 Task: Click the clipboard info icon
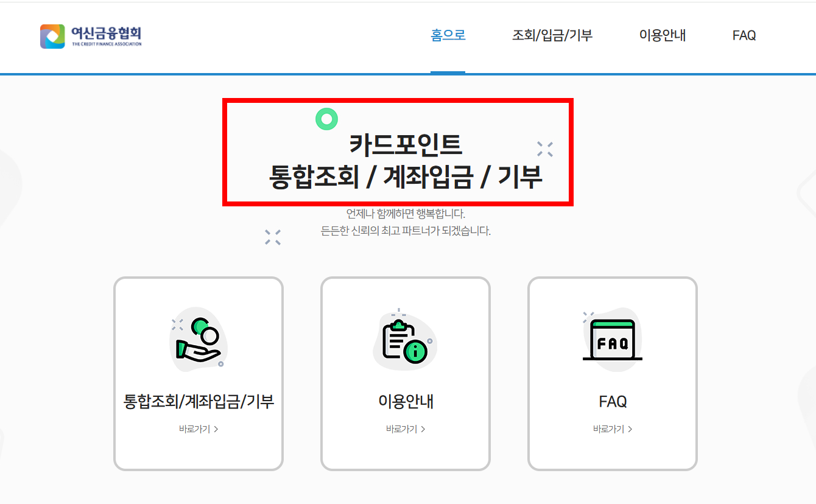405,340
